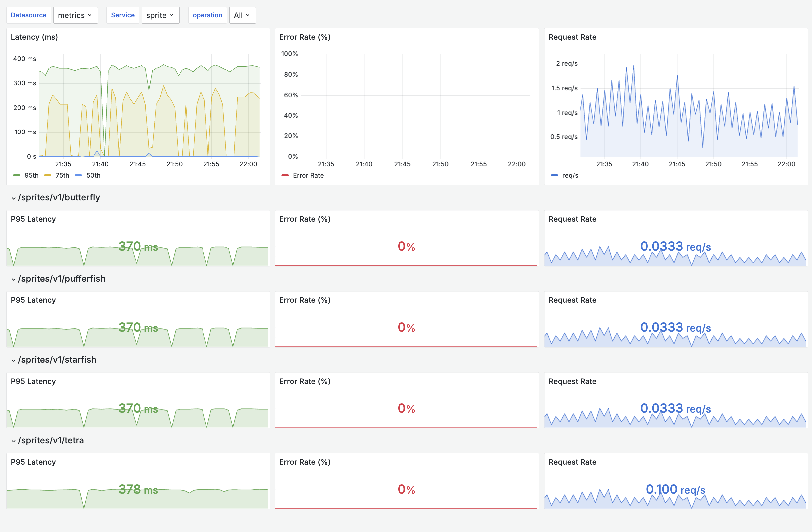Click the /sprites/v1/tetra row title

tap(51, 440)
